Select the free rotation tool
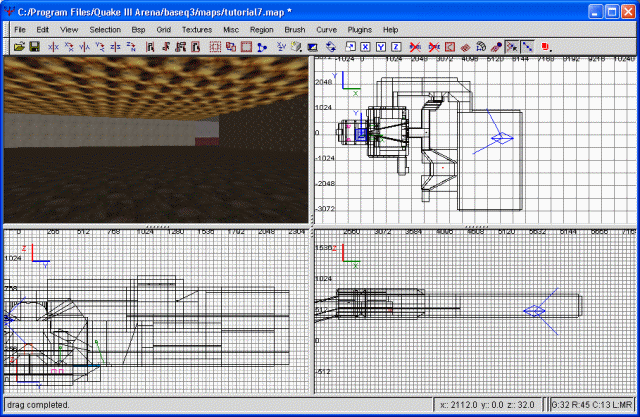Screen dimensions: 640x417 [x=331, y=47]
